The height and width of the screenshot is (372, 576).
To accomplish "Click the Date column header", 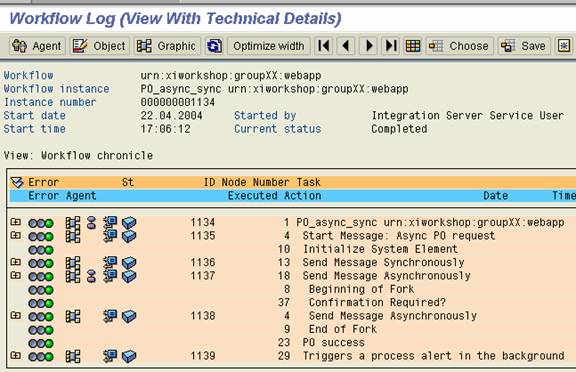I will (495, 195).
